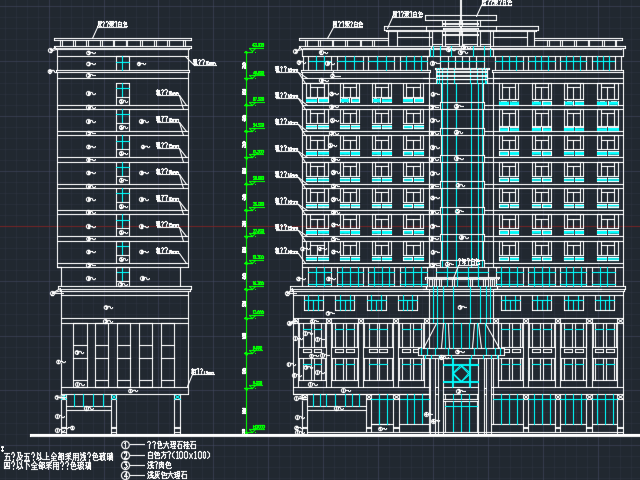Click the green vertical elevation dimension line
The height and width of the screenshot is (480, 640).
click(246, 240)
